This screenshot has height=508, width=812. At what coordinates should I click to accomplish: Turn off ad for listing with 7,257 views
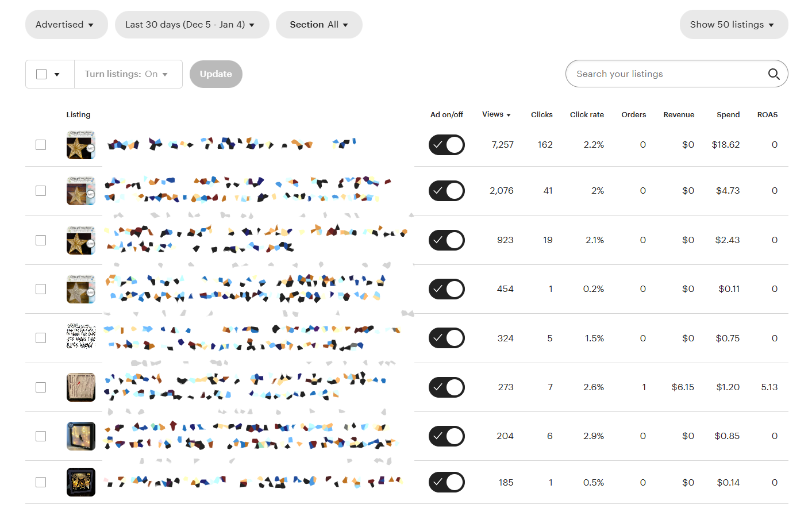tap(447, 145)
